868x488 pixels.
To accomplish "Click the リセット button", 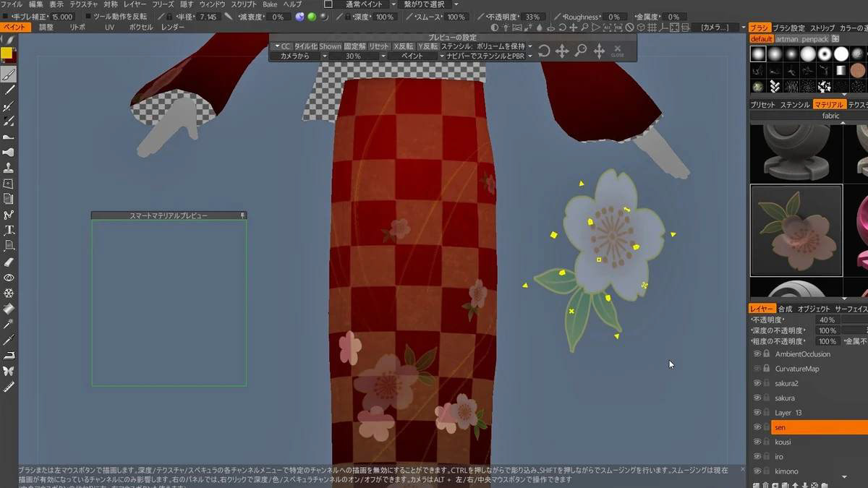I will 378,46.
